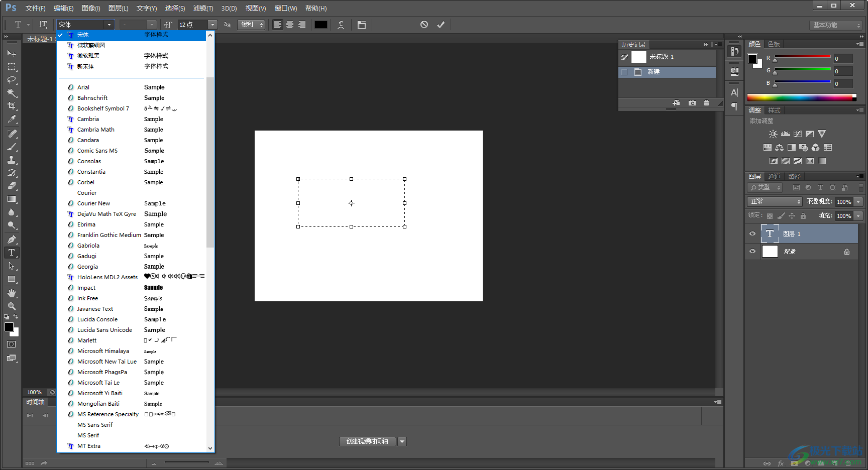The height and width of the screenshot is (470, 868).
Task: Switch to 通道 tab
Action: (774, 177)
